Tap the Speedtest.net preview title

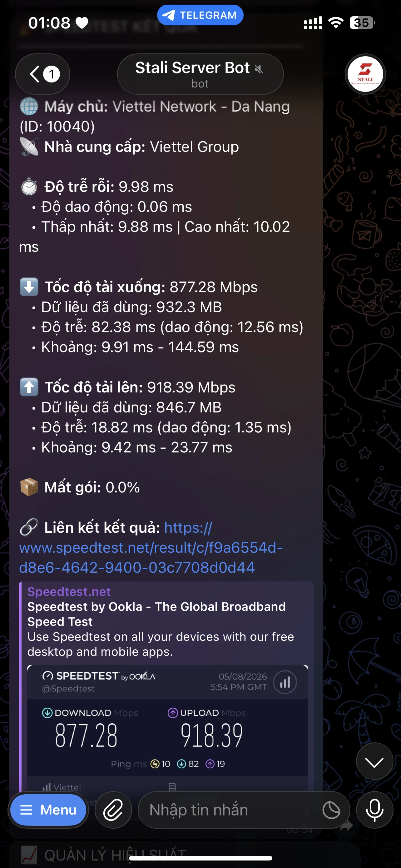click(69, 591)
